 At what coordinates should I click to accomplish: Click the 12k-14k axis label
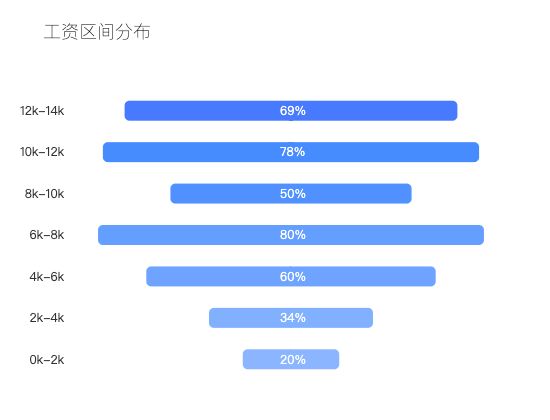coord(42,111)
